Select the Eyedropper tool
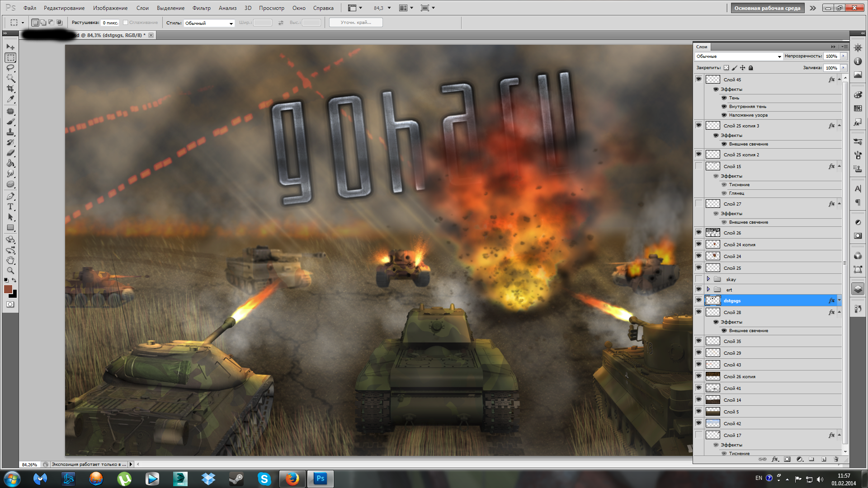The height and width of the screenshot is (488, 868). click(x=10, y=99)
